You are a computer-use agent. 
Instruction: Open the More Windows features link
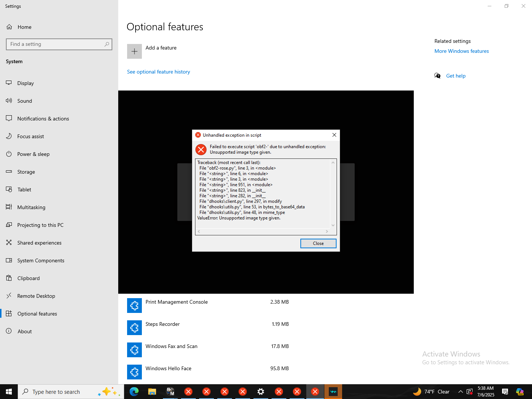pos(461,51)
